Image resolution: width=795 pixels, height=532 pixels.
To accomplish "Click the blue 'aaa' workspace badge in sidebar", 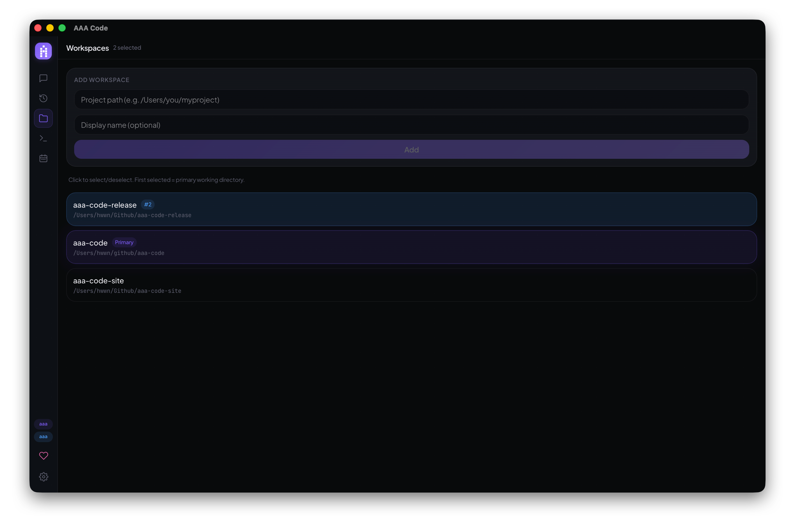I will click(44, 437).
